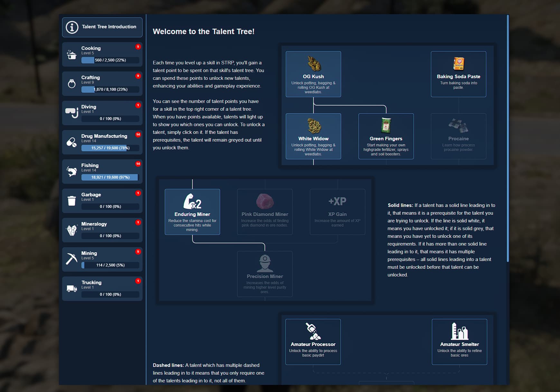Viewport: 560px width, 392px height.
Task: Click the "0 / 100 (0%)" Mineralogy value
Action: click(110, 236)
